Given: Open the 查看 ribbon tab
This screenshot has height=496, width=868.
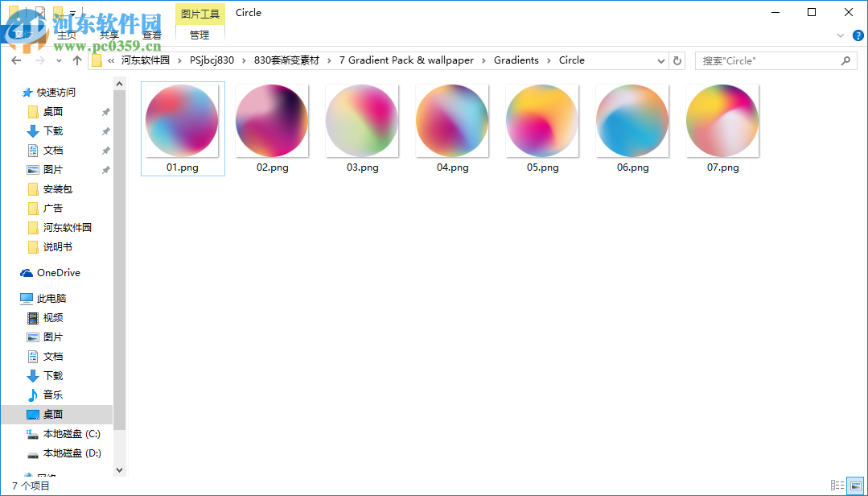Looking at the screenshot, I should pyautogui.click(x=152, y=35).
